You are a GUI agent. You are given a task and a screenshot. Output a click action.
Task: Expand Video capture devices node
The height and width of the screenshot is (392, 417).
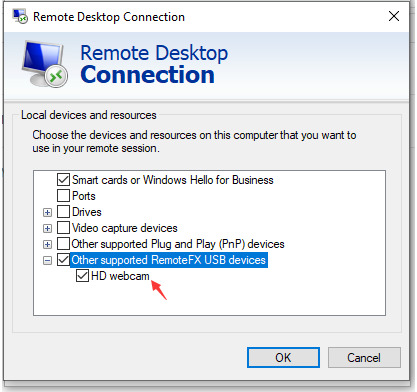coord(48,228)
